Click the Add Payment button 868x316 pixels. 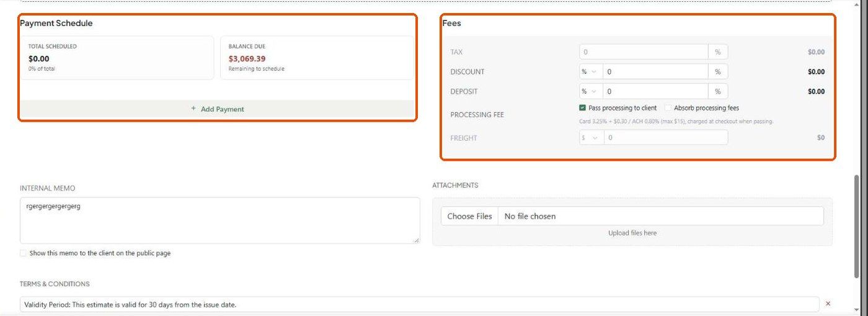[218, 109]
